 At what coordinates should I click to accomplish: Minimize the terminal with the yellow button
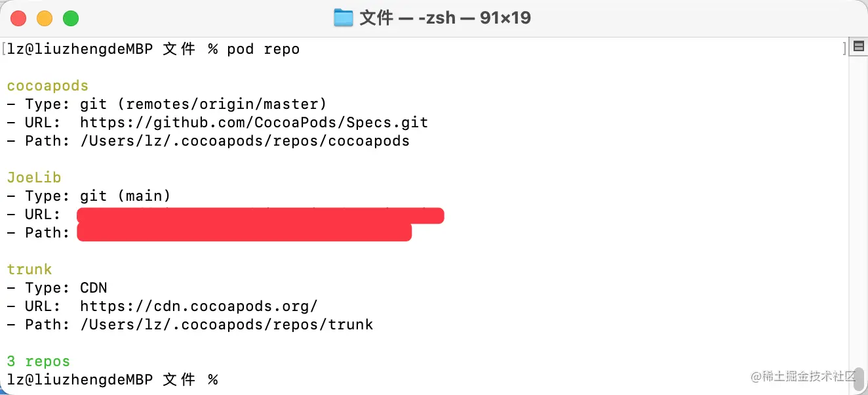click(45, 18)
